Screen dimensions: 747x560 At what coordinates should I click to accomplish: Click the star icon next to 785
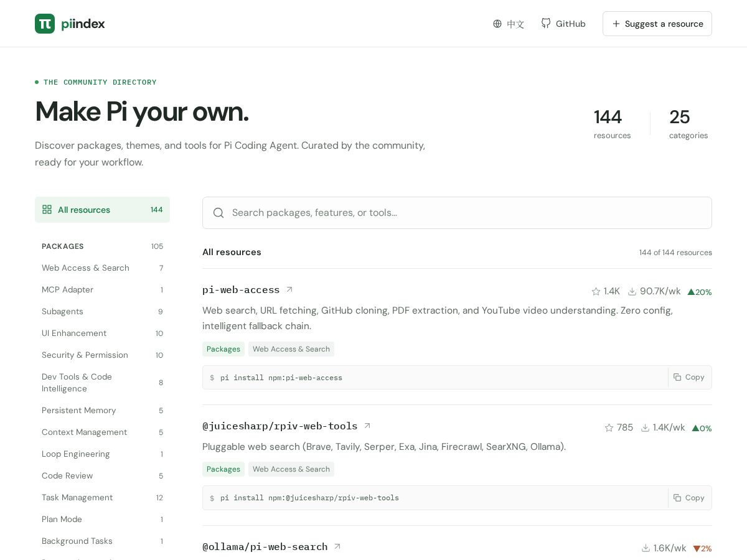609,427
